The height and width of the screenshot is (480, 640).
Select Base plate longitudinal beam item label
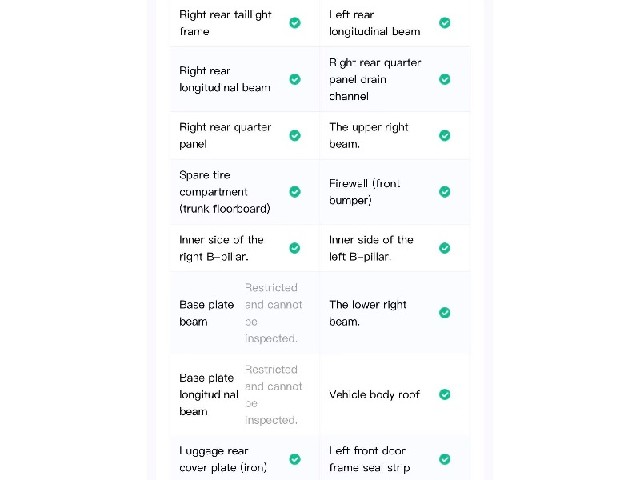coord(209,395)
